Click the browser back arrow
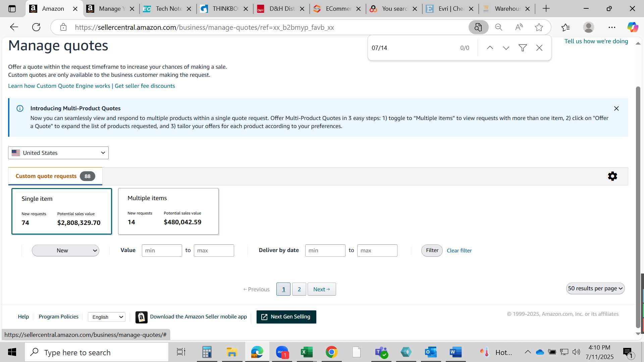 14,27
